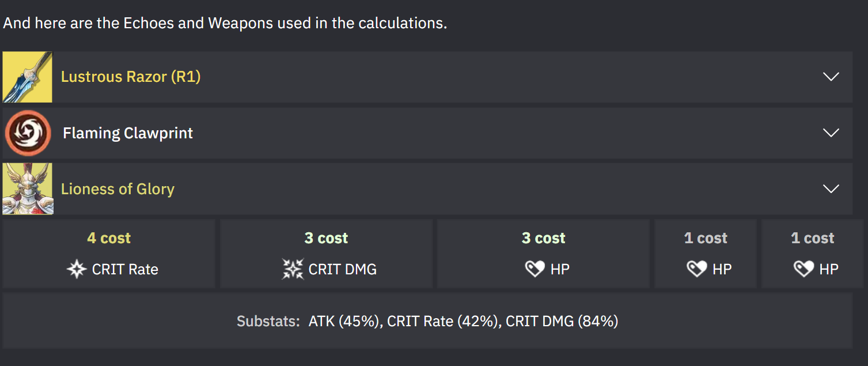Viewport: 868px width, 366px height.
Task: Expand the Lioness of Glory row chevron
Action: pos(831,189)
